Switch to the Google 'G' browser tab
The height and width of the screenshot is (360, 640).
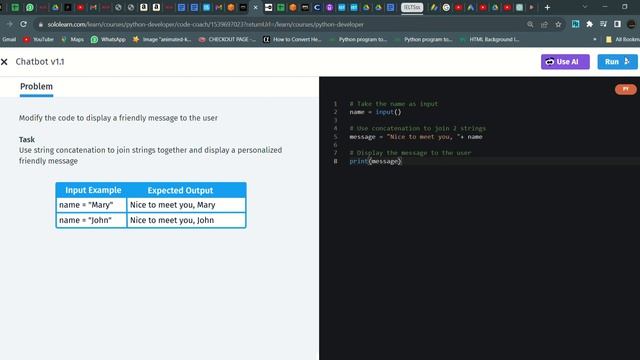(446, 7)
